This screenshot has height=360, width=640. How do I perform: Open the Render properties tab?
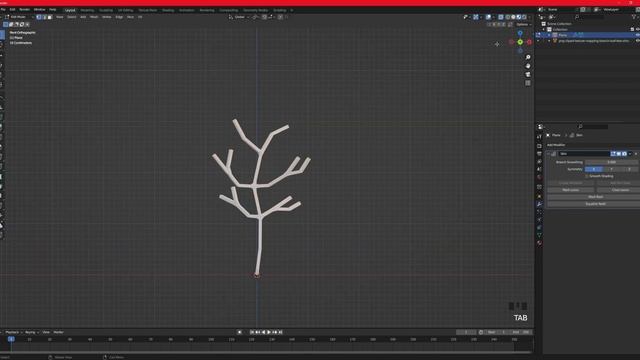click(539, 146)
